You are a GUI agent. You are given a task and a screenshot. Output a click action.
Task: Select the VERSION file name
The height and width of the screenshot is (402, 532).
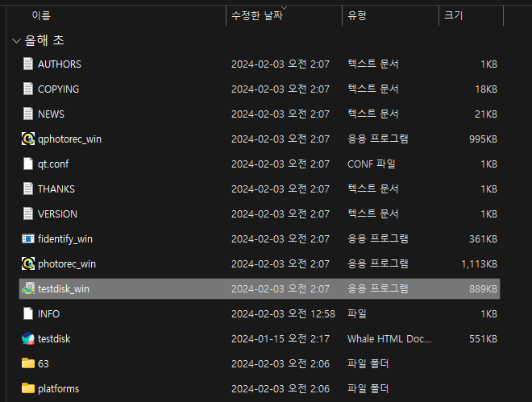[x=57, y=214]
